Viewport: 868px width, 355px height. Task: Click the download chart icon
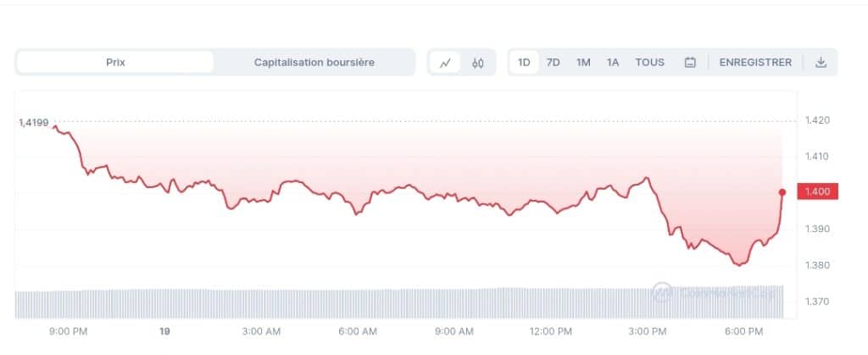821,63
